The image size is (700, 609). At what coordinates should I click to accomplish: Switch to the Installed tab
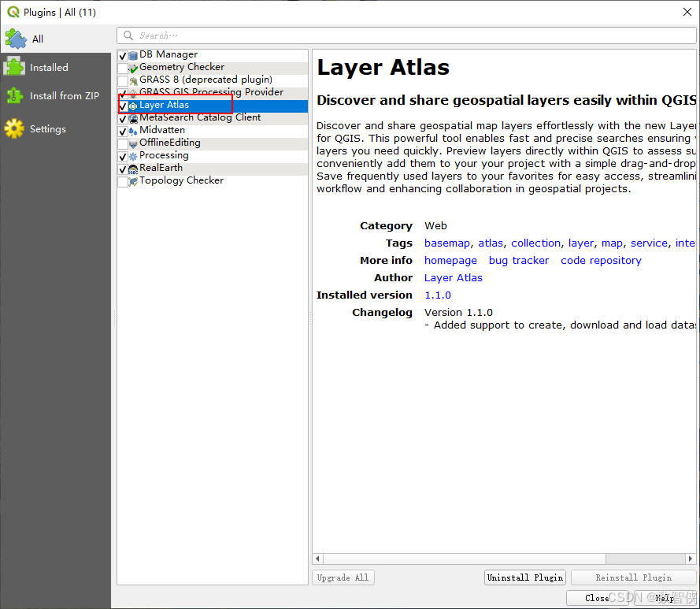56,68
